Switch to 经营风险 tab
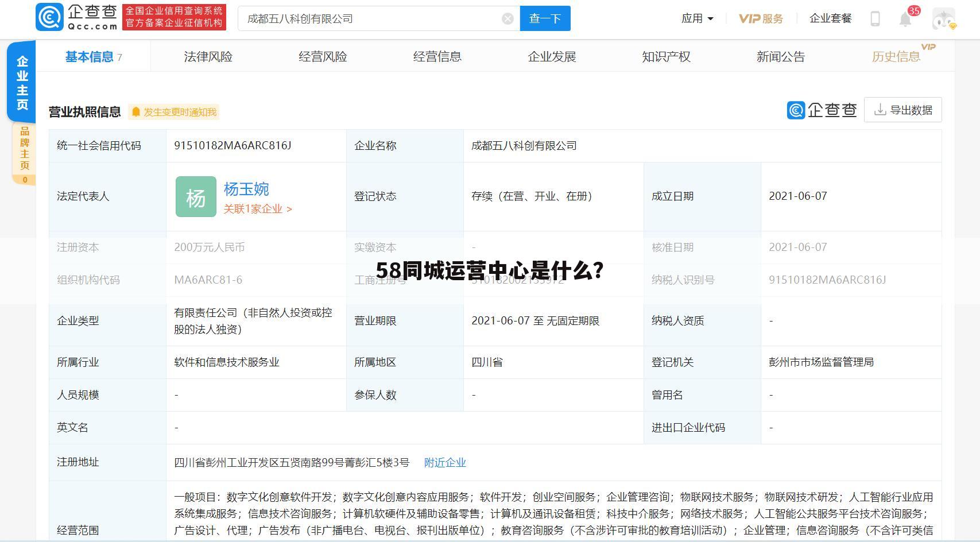 point(323,57)
